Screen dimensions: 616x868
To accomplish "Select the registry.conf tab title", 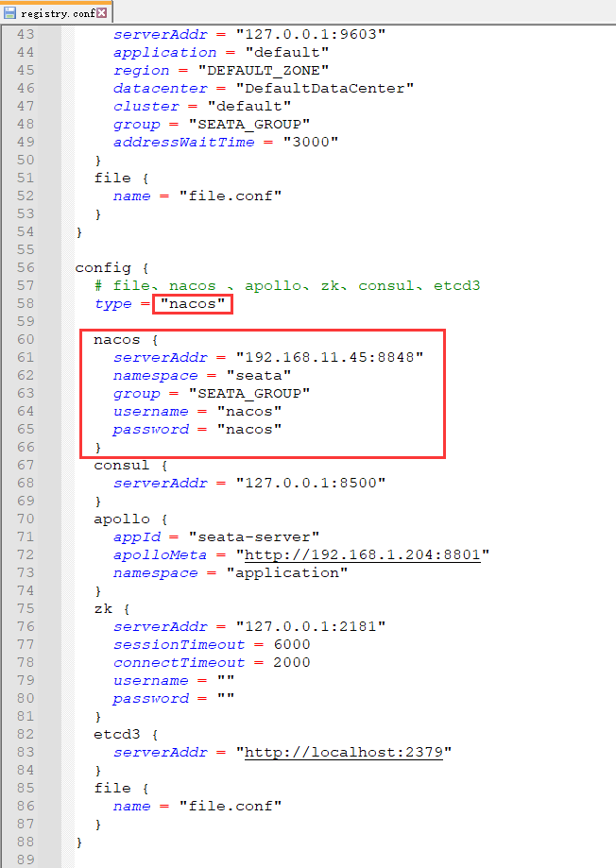I will click(x=55, y=13).
